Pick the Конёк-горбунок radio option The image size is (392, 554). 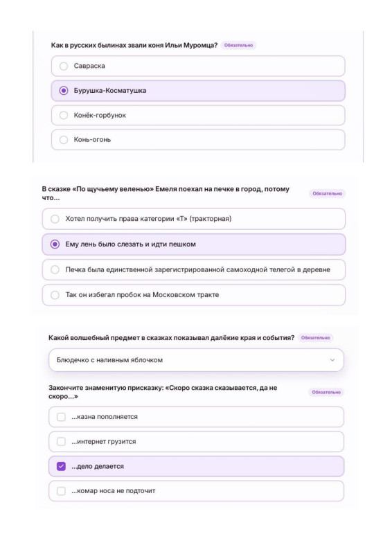coord(198,115)
